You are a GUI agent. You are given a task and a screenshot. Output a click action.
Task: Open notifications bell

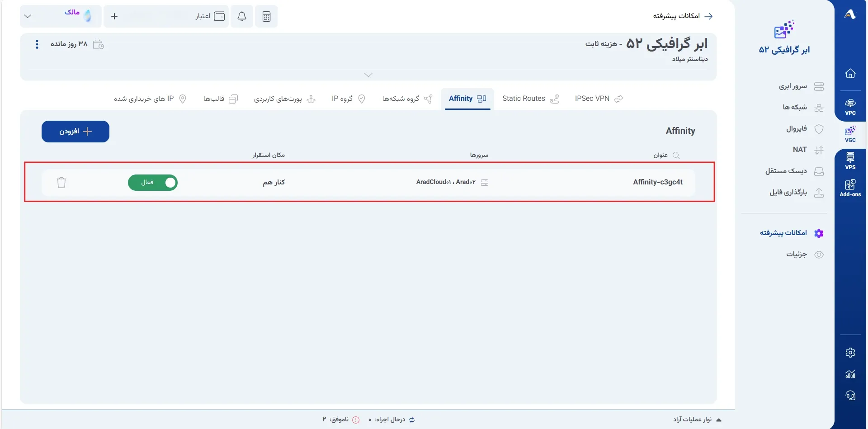tap(242, 17)
